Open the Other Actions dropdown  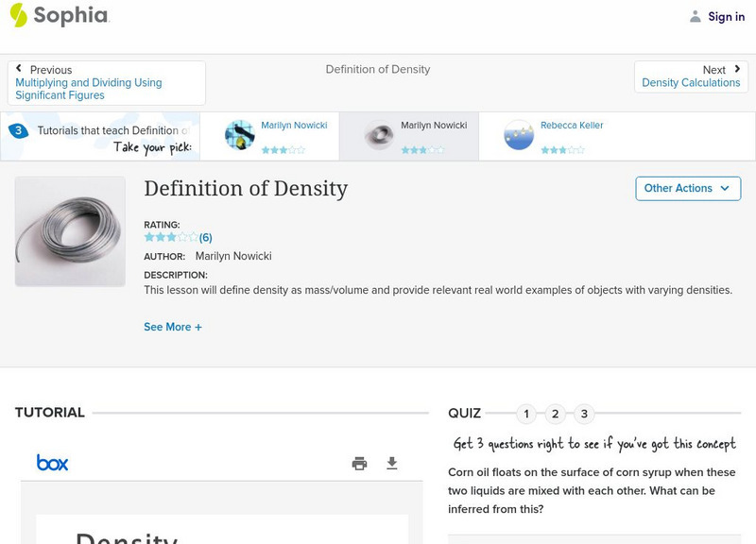tap(687, 188)
